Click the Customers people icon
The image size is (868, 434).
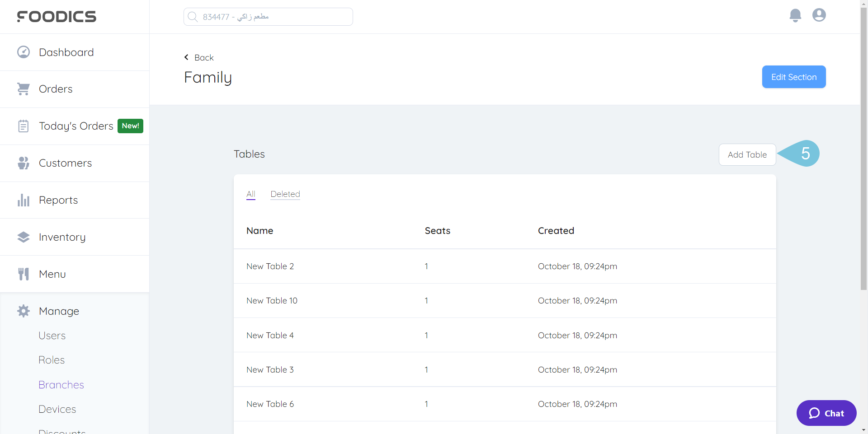pyautogui.click(x=23, y=163)
